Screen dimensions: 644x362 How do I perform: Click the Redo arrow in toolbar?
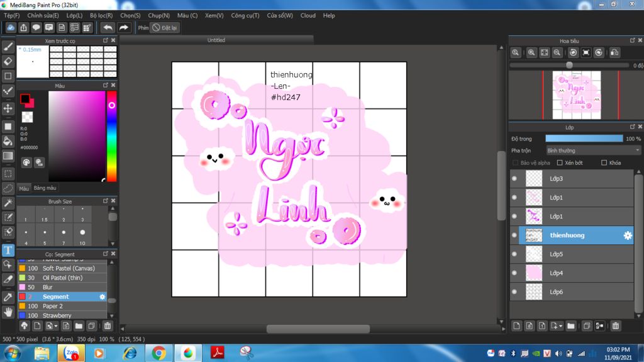(123, 28)
